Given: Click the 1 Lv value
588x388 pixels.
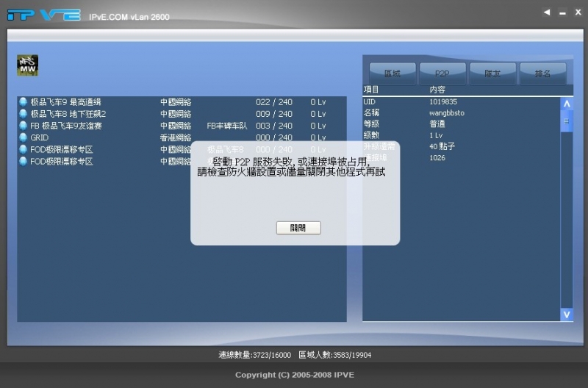Looking at the screenshot, I should tap(436, 135).
